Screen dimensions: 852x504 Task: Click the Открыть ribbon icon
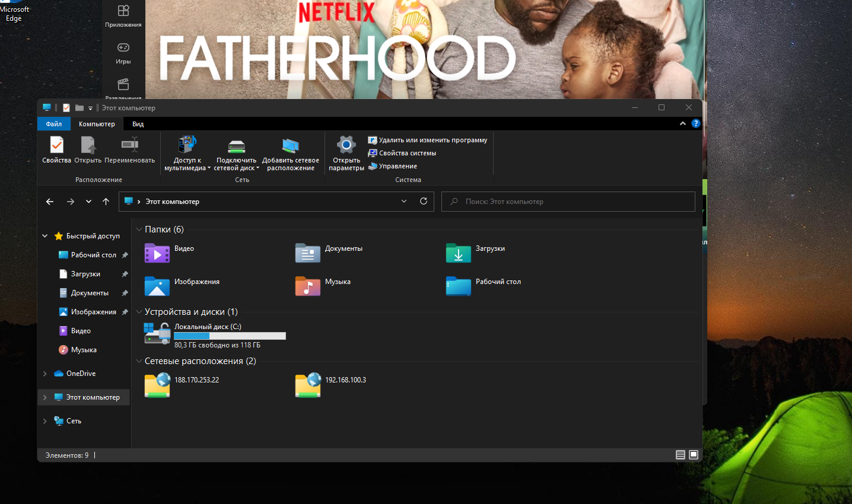tap(88, 149)
